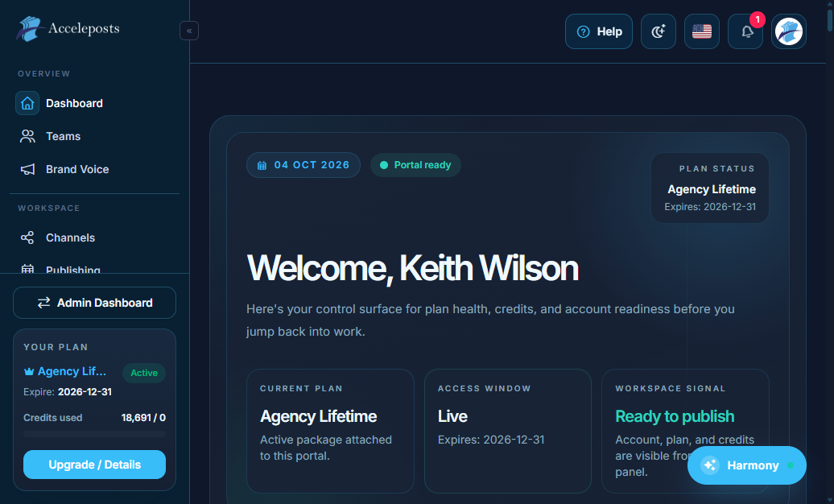
Task: Open the Harmony assistant button
Action: click(747, 465)
